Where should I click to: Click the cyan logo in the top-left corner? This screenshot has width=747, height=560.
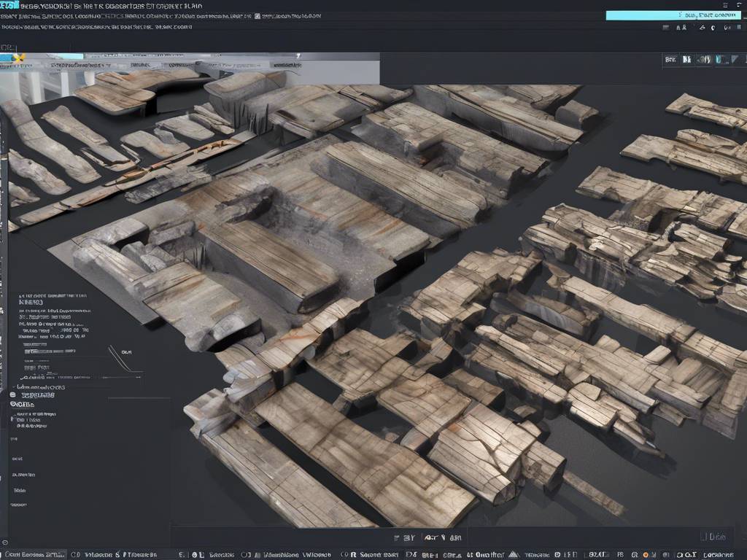pos(9,5)
